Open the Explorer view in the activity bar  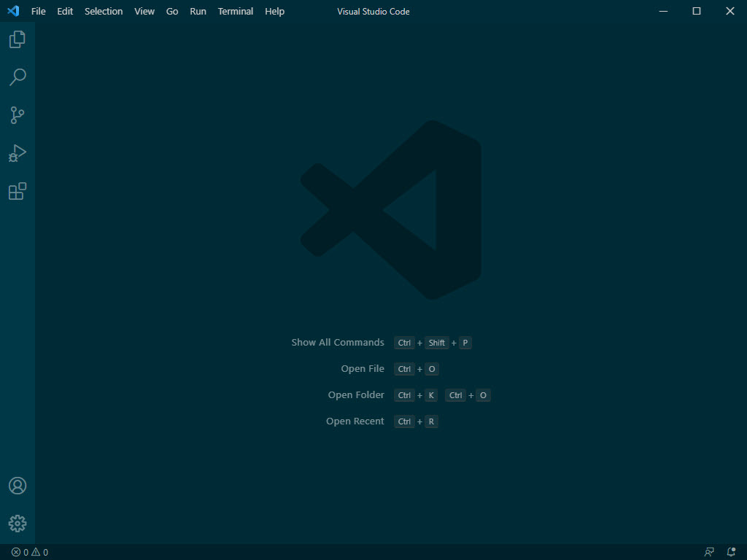(x=16, y=39)
